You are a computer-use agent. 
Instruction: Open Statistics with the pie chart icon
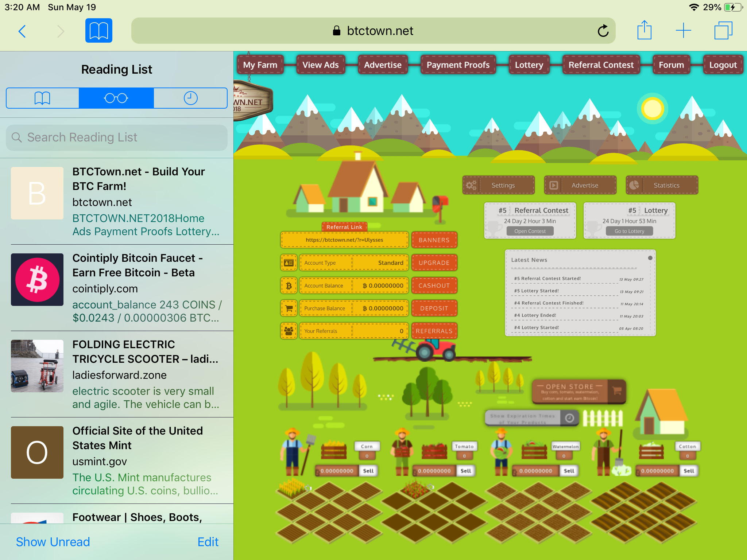pos(662,185)
